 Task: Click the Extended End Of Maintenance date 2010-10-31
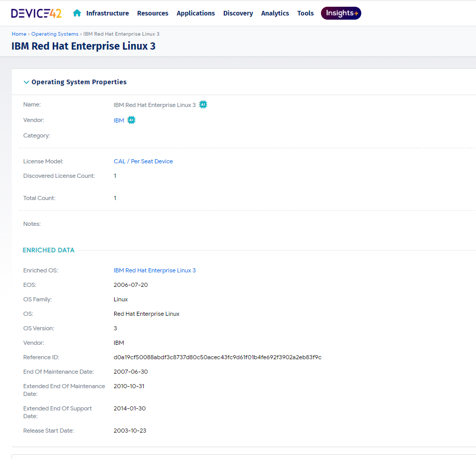129,386
